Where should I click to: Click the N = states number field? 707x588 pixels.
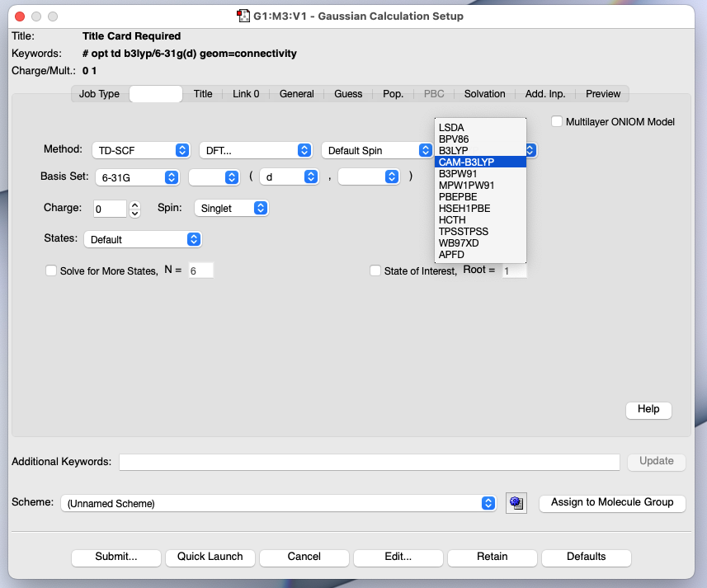[x=200, y=270]
